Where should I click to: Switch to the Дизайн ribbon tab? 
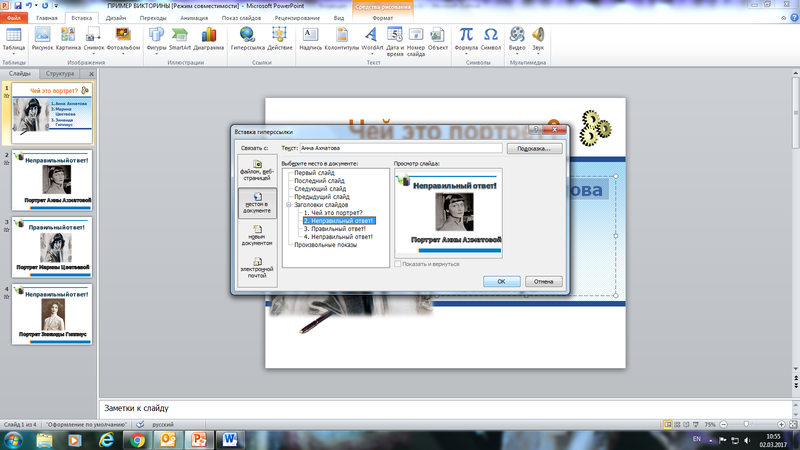116,18
